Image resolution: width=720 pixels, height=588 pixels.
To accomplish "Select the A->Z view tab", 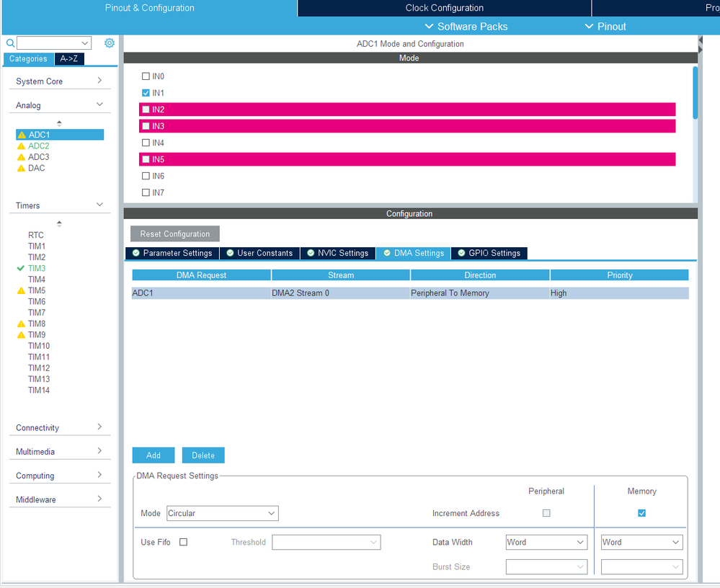I will pos(69,59).
